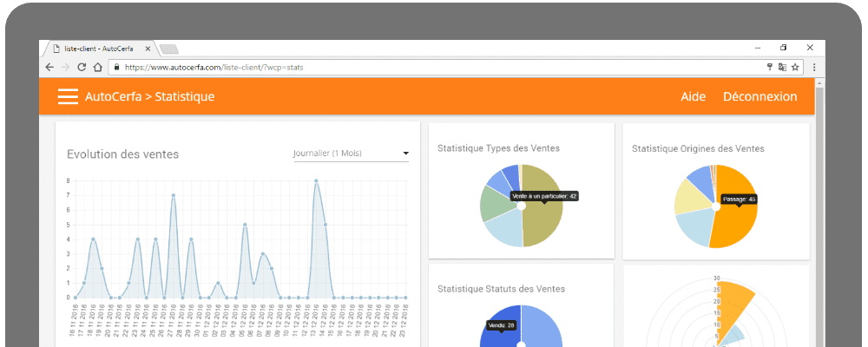Open a new browser tab
This screenshot has height=347, width=868.
pos(168,49)
